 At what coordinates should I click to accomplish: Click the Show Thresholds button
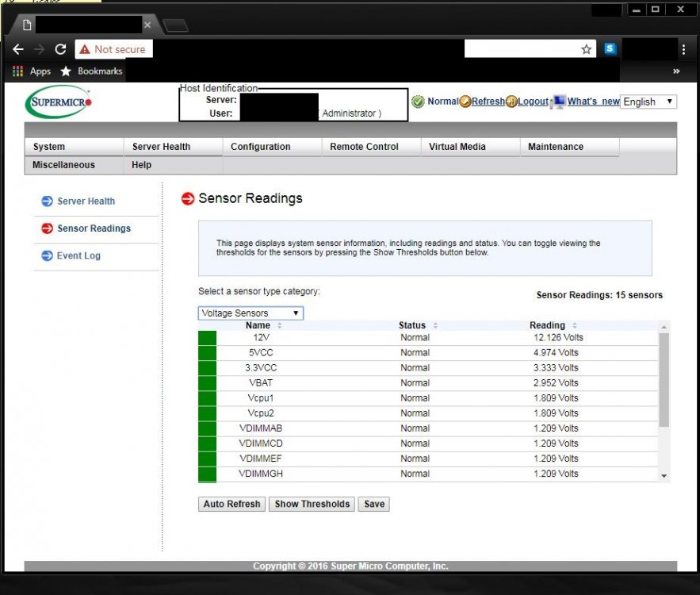click(x=312, y=504)
